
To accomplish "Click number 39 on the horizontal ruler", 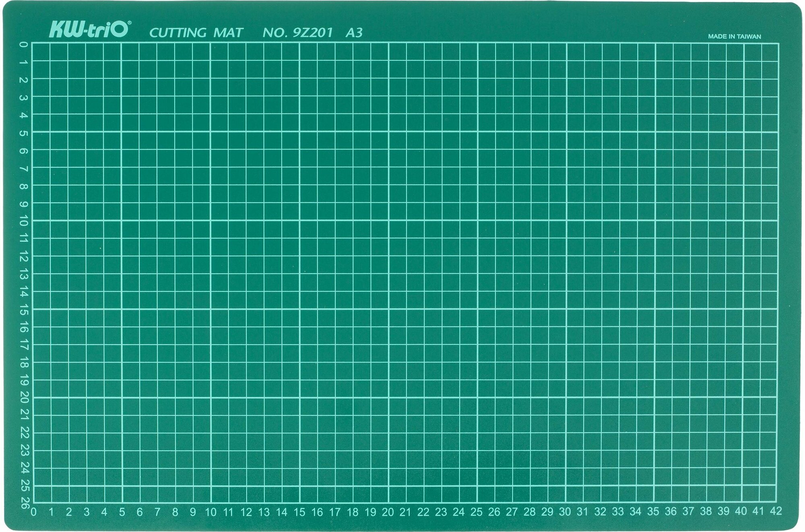I will [x=723, y=511].
